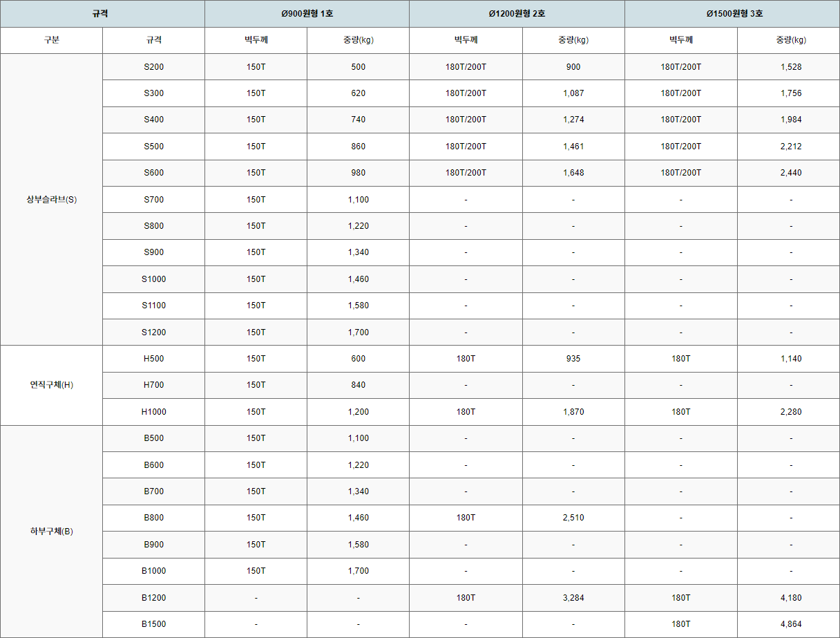This screenshot has height=638, width=840.
Task: Click the 935 weight value
Action: click(573, 359)
